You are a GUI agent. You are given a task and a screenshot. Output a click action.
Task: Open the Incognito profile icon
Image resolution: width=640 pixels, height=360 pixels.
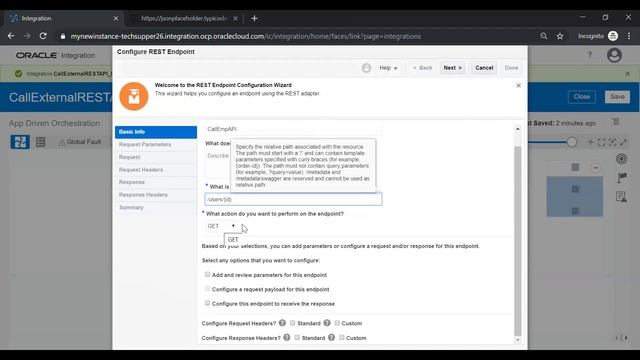pos(613,36)
